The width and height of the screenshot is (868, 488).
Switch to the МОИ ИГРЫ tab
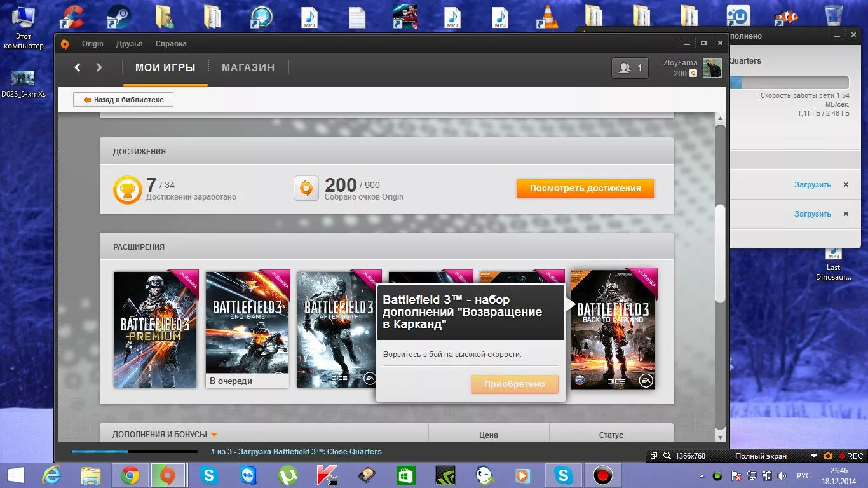point(165,67)
